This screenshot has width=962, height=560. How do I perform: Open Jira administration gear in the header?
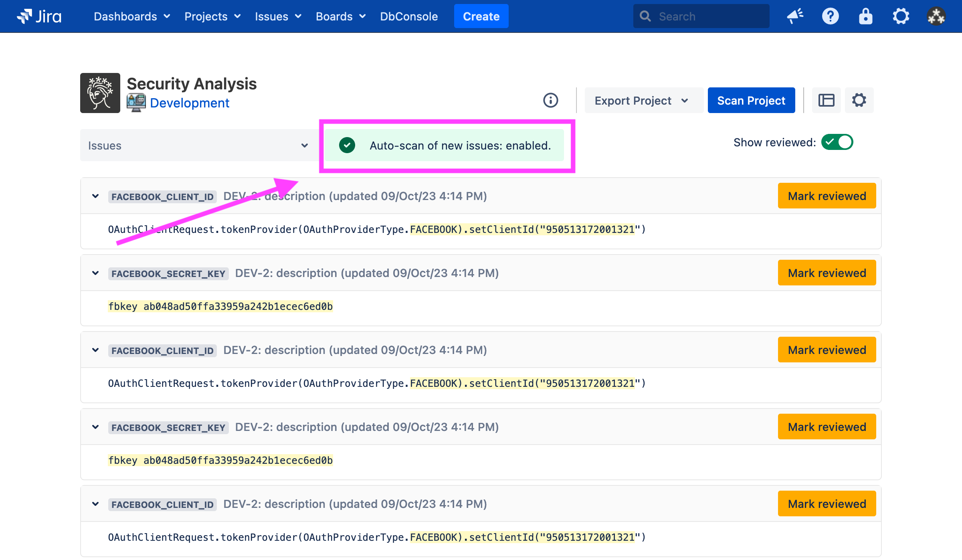(x=901, y=16)
